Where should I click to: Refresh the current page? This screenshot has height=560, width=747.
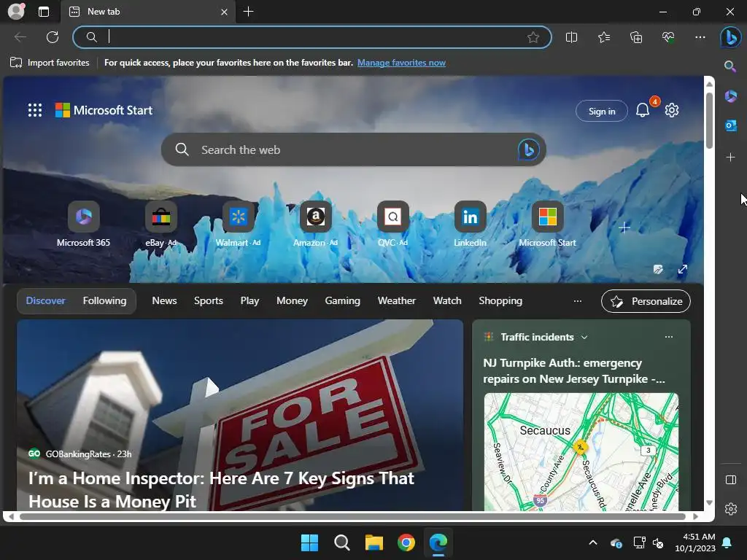53,37
